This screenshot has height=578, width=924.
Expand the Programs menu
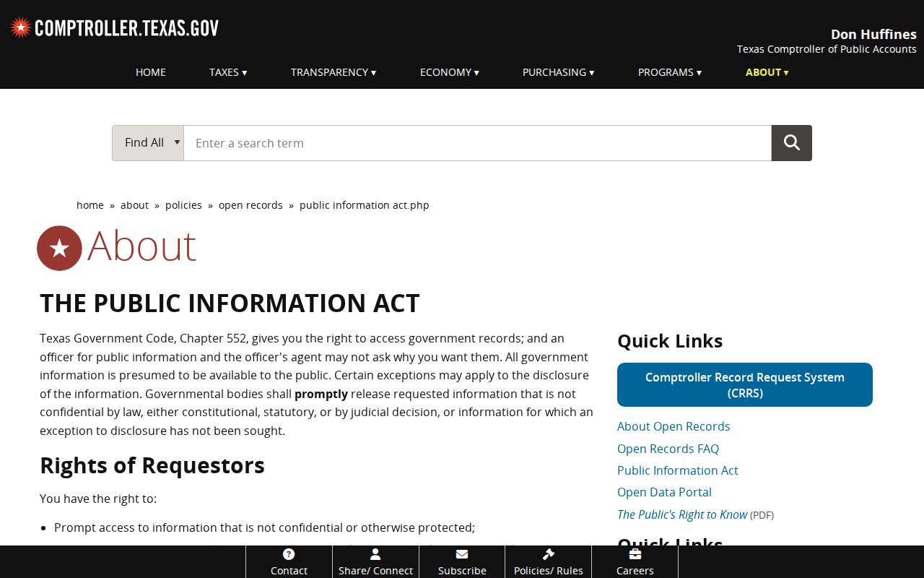point(670,72)
